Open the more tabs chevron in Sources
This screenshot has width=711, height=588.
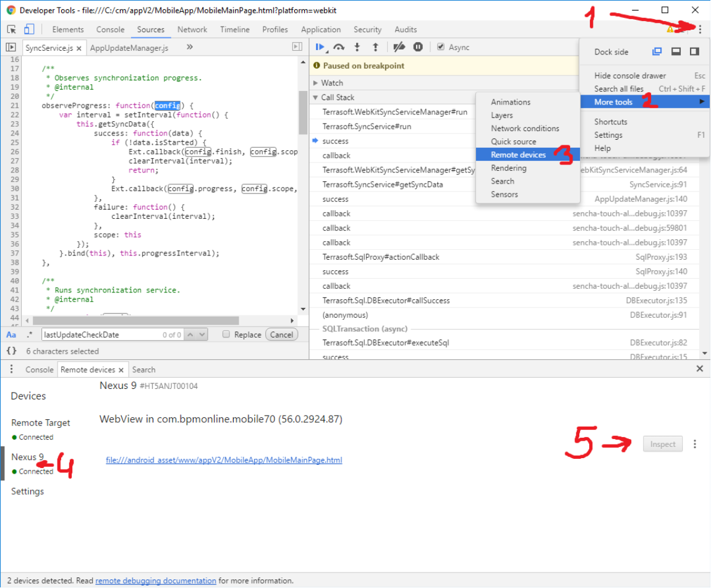coord(190,47)
